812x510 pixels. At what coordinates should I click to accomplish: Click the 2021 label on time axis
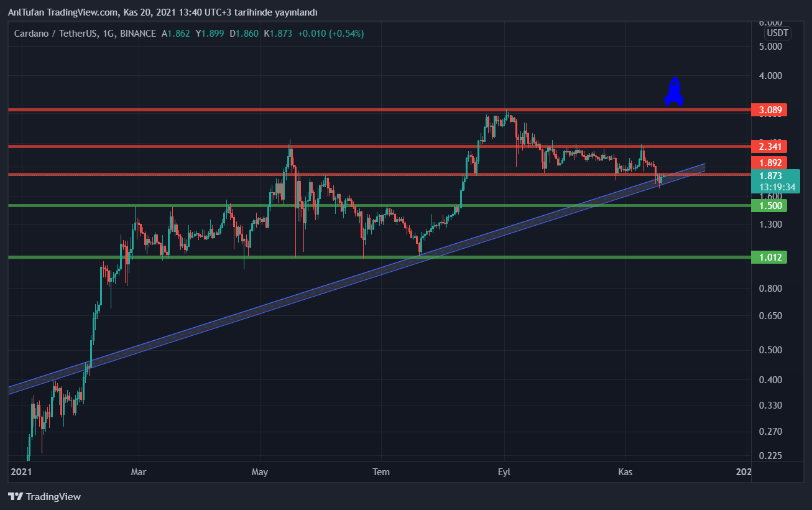pyautogui.click(x=21, y=472)
